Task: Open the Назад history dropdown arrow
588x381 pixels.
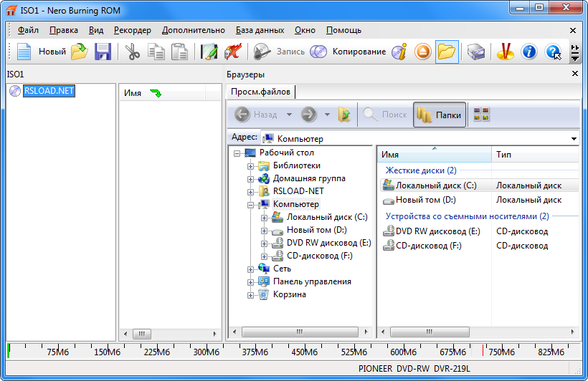Action: tap(289, 115)
